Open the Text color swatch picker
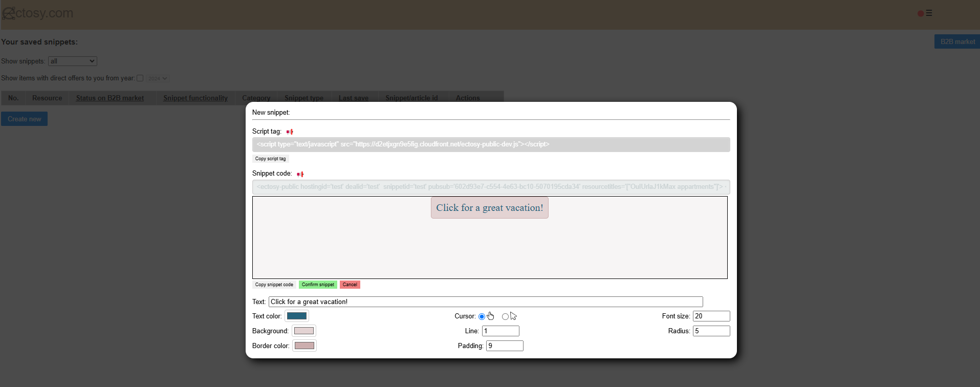 (x=297, y=316)
